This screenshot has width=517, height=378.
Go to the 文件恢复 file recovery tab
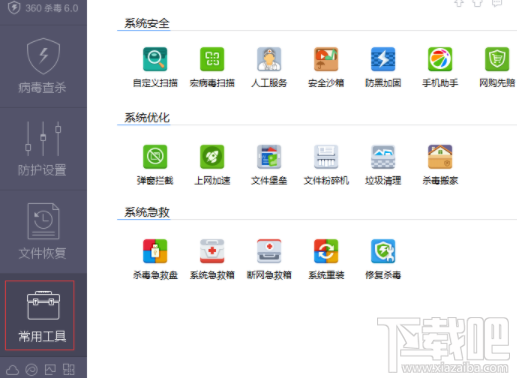(x=43, y=232)
